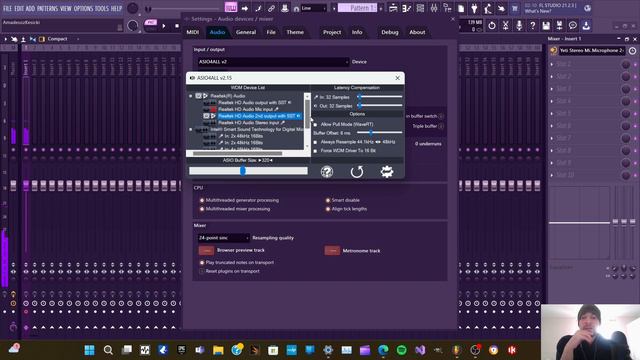Switch to the Project settings tab
The width and height of the screenshot is (640, 360).
(332, 32)
